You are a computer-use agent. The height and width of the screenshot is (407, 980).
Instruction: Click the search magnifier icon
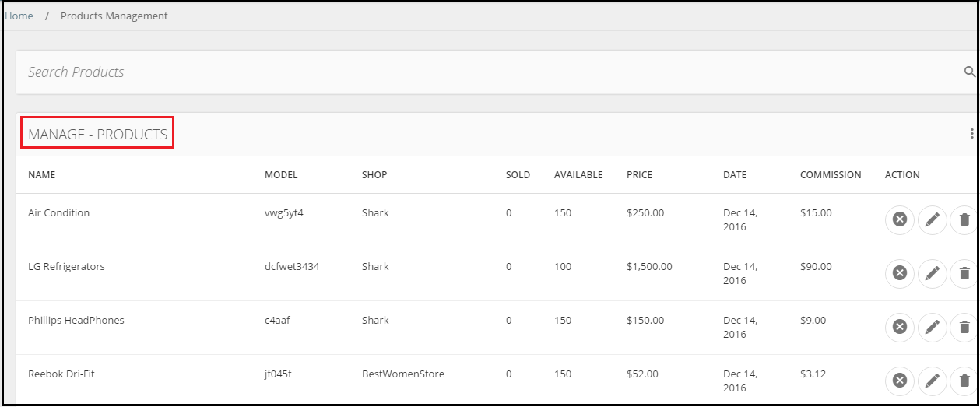pos(970,72)
